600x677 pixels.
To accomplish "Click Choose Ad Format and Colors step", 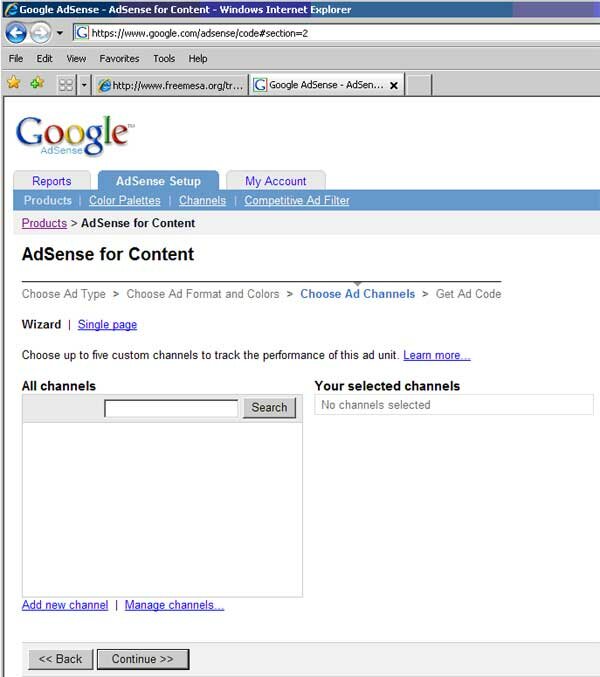I will [203, 294].
